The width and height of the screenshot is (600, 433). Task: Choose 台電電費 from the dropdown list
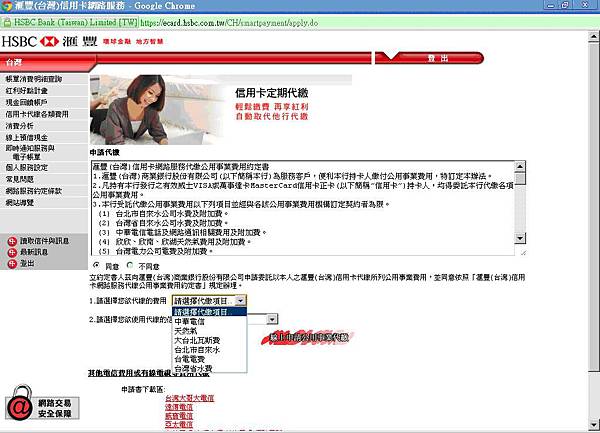209,360
